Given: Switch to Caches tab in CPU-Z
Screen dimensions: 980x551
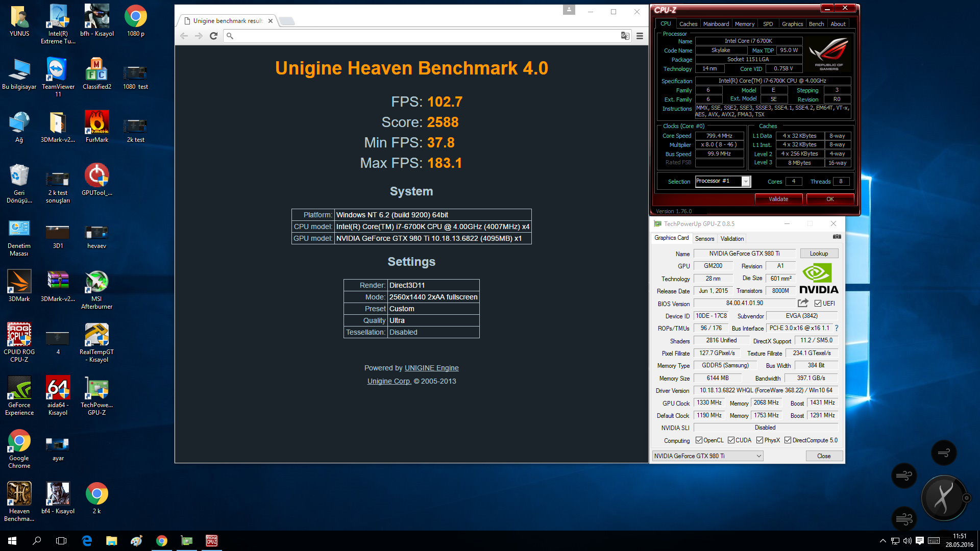Looking at the screenshot, I should tap(688, 24).
